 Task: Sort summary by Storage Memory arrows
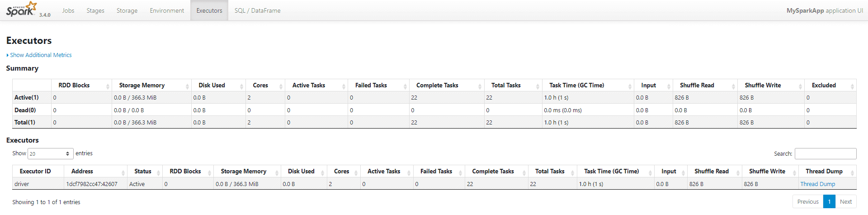(187, 86)
